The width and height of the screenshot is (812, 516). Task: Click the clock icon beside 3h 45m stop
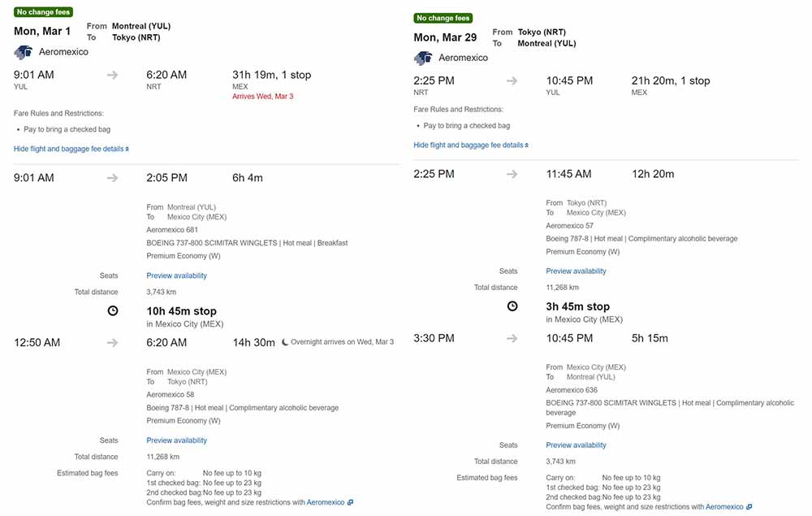[x=512, y=306]
